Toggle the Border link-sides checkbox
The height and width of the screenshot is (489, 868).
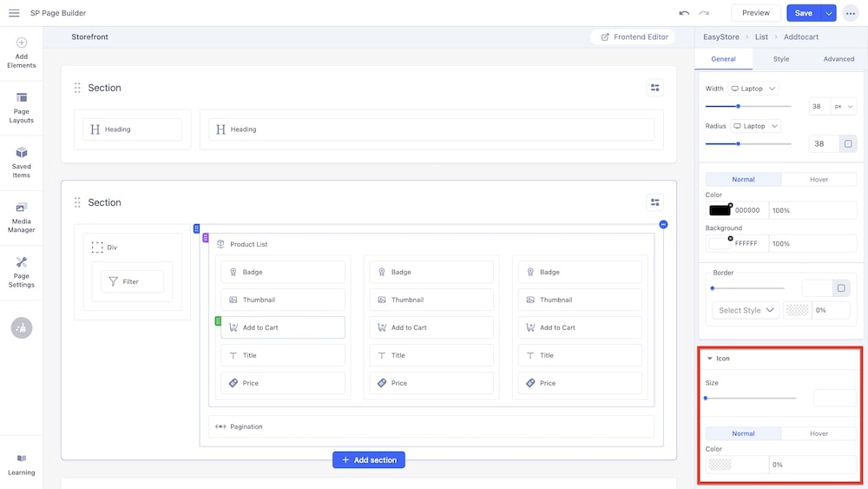point(839,287)
